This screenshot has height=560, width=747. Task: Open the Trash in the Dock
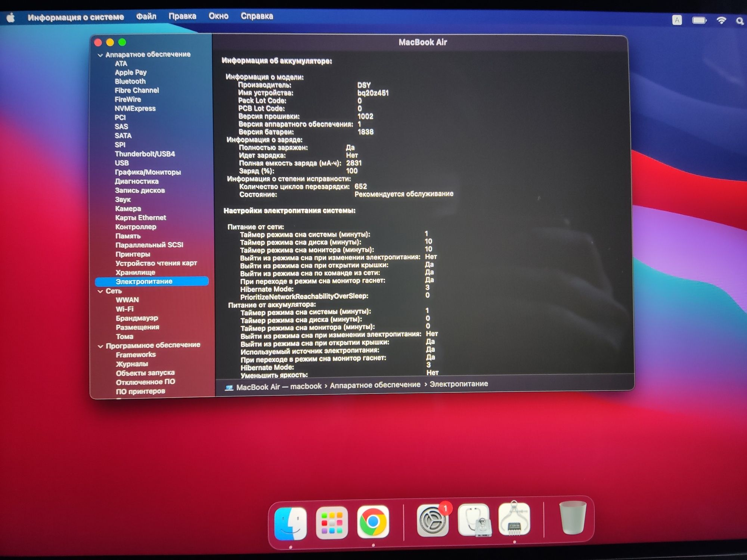pyautogui.click(x=572, y=518)
